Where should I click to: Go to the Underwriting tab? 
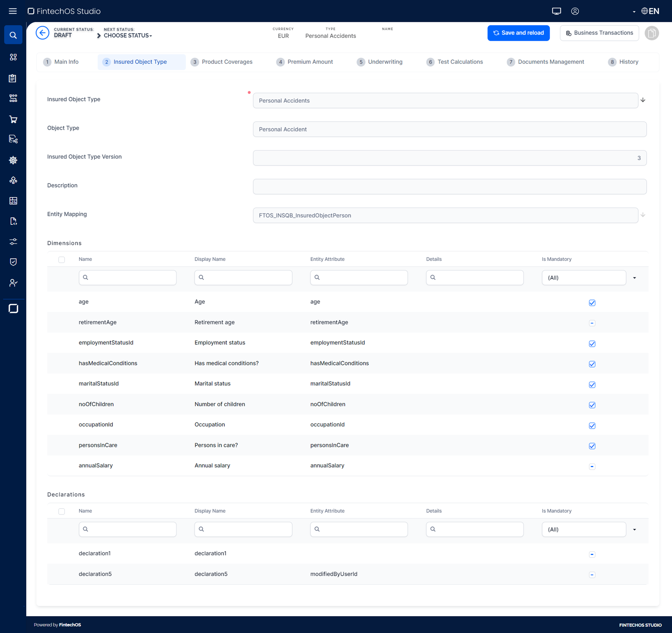385,62
